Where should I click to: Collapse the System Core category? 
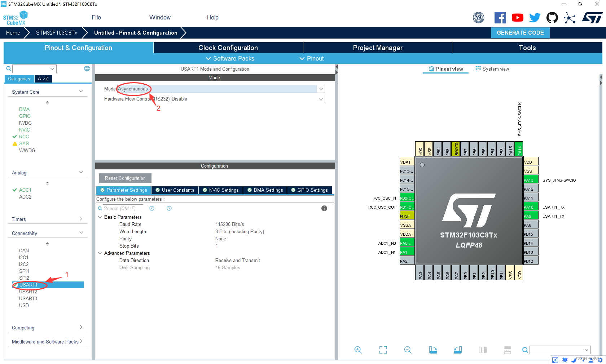point(81,92)
